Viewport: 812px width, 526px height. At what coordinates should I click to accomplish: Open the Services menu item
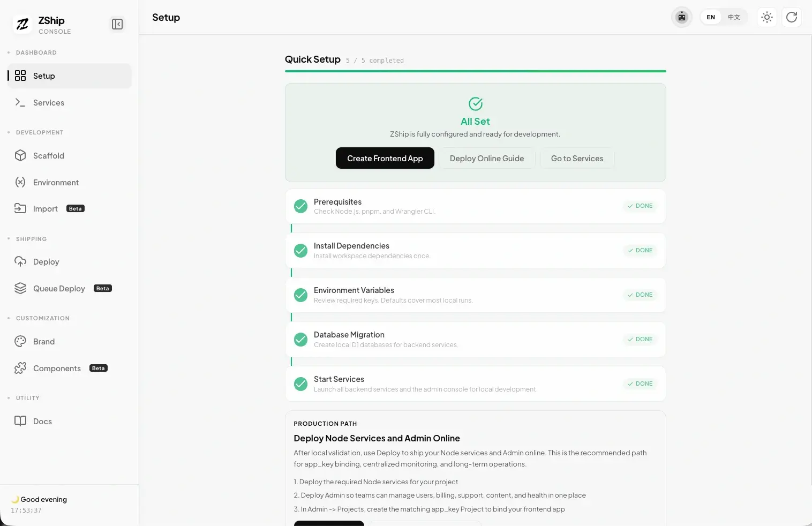70,102
